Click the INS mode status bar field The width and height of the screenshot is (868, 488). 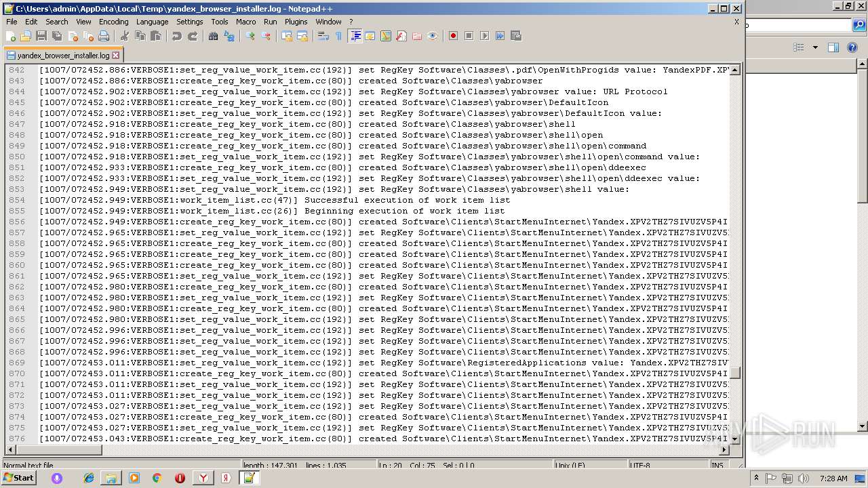pos(717,466)
